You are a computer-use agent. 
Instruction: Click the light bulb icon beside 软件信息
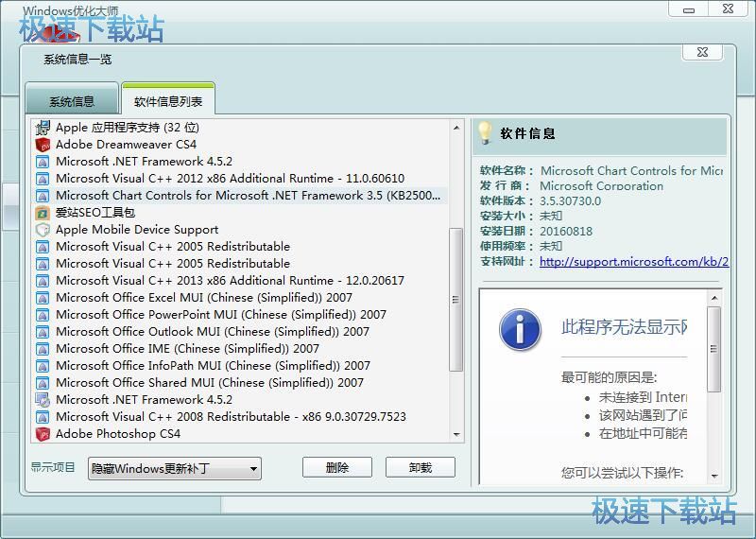[x=485, y=132]
